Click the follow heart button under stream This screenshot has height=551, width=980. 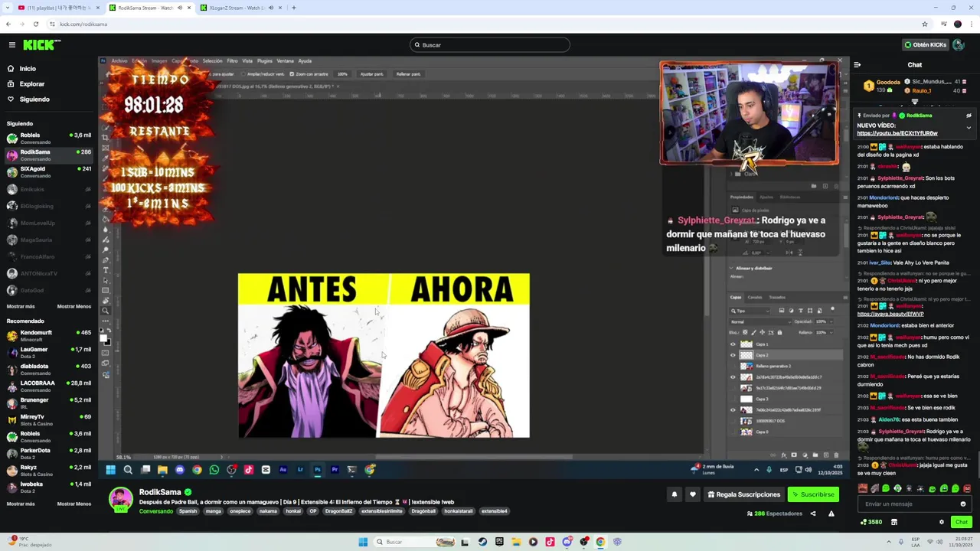[693, 494]
